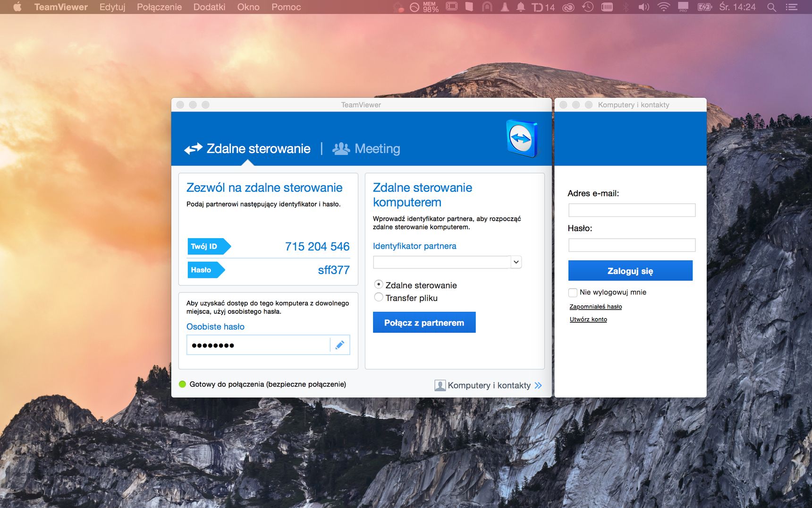The height and width of the screenshot is (508, 812).
Task: Click the ID number 715 204 546
Action: [317, 247]
